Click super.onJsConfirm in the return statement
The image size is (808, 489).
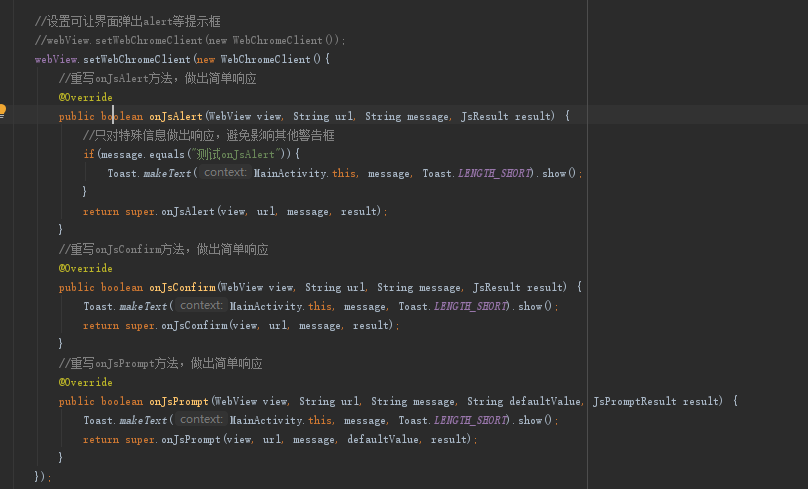[x=176, y=325]
